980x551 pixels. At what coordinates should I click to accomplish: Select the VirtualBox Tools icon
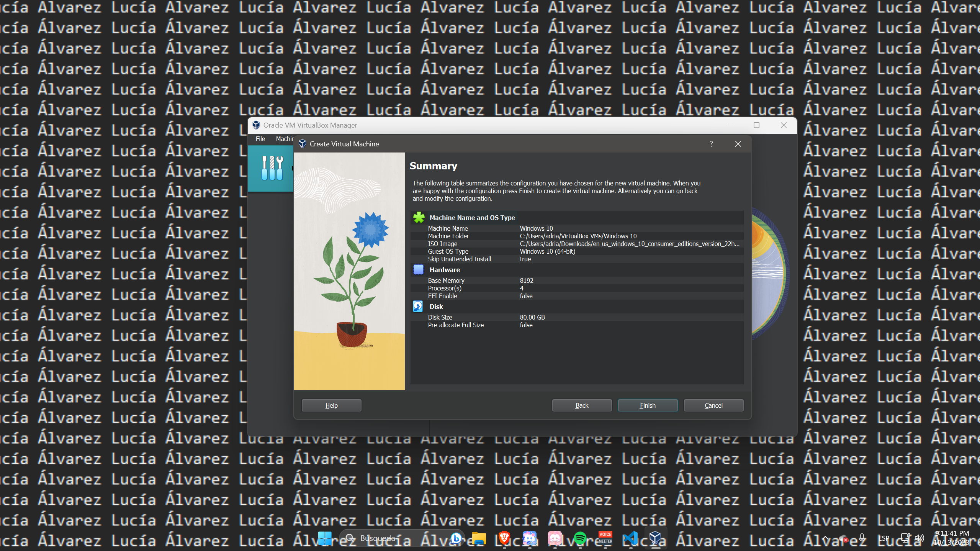pos(272,168)
